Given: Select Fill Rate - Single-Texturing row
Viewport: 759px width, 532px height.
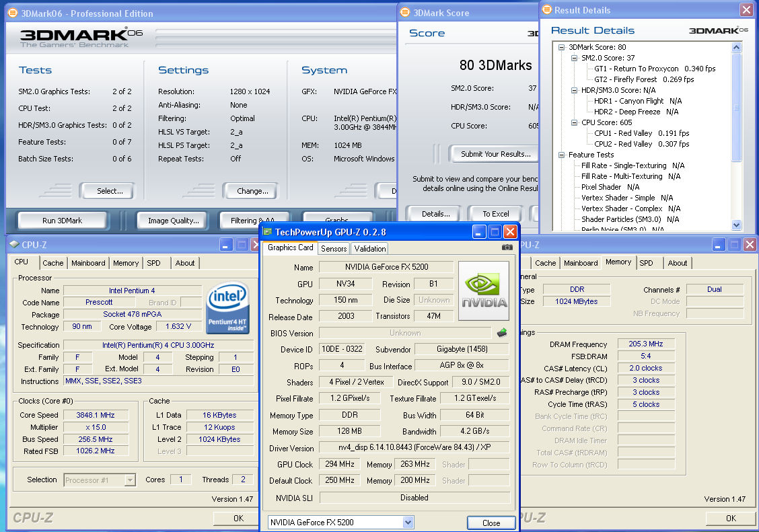Looking at the screenshot, I should (632, 165).
